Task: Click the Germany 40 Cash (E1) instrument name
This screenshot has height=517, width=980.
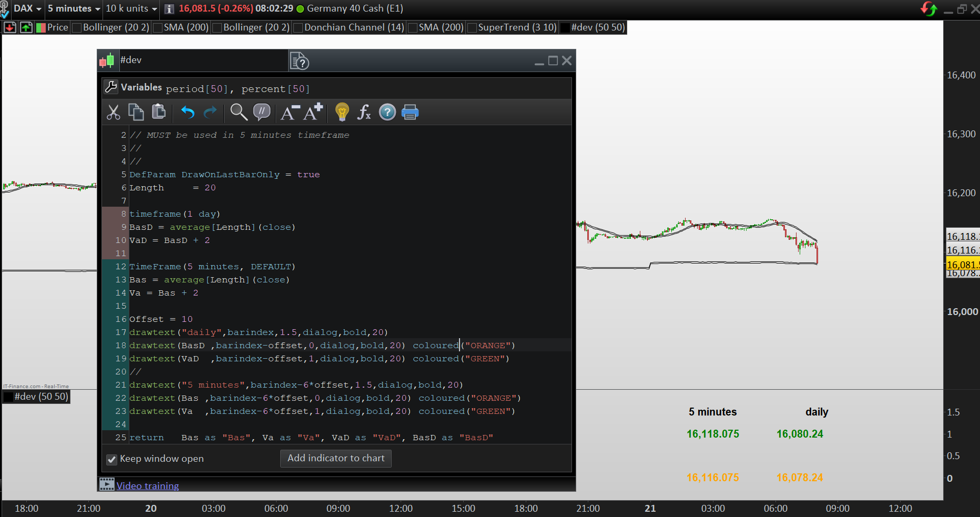Action: (x=355, y=9)
